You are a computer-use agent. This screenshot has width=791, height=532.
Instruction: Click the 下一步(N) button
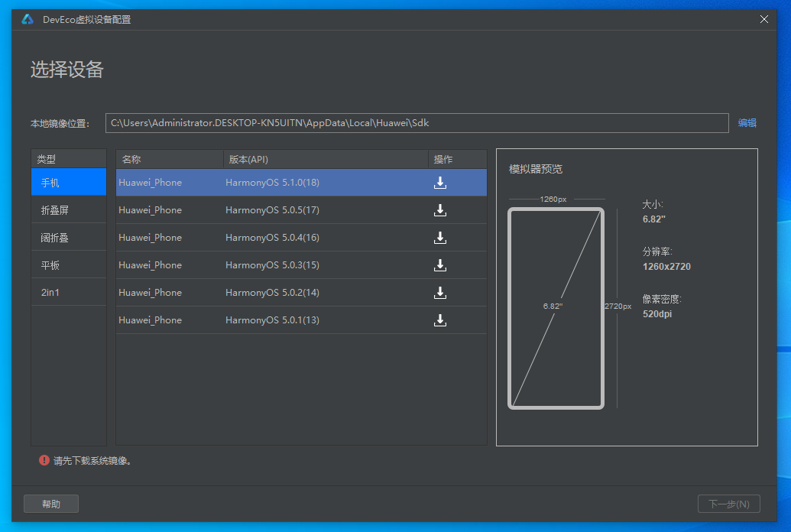coord(728,504)
